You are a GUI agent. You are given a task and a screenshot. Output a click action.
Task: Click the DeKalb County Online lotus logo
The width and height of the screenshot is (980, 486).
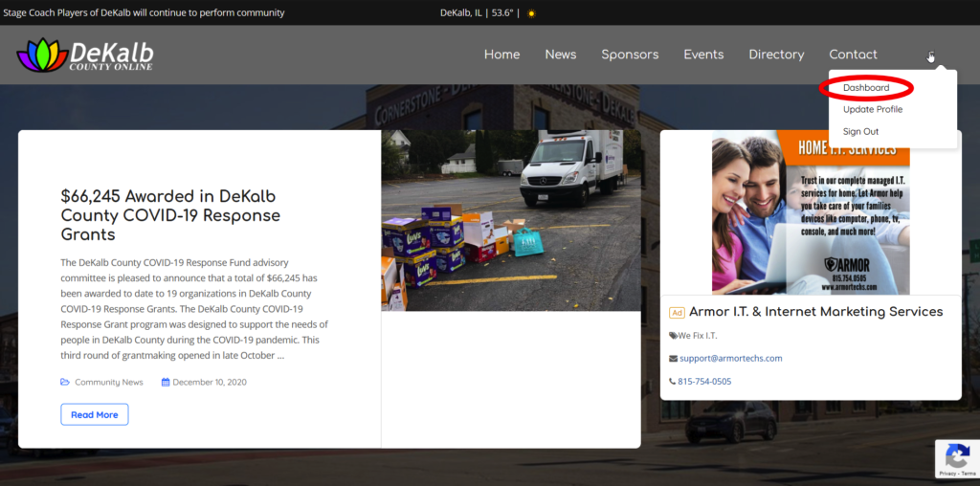tap(42, 55)
